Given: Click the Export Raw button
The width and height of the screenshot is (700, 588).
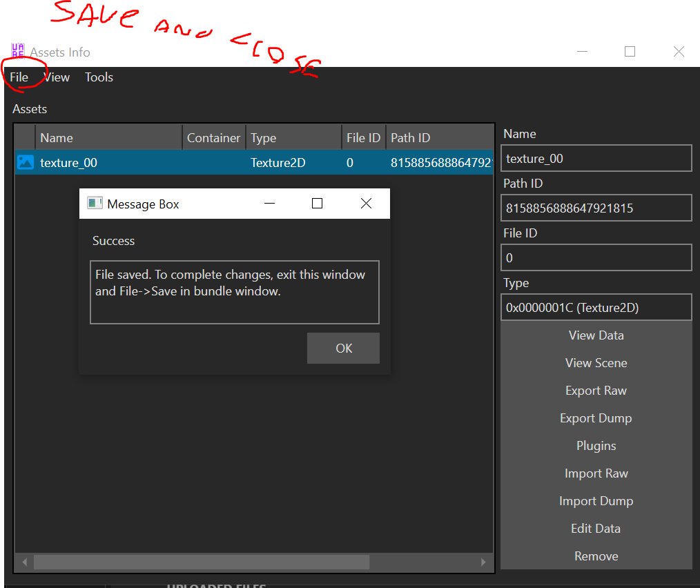Looking at the screenshot, I should [x=596, y=391].
